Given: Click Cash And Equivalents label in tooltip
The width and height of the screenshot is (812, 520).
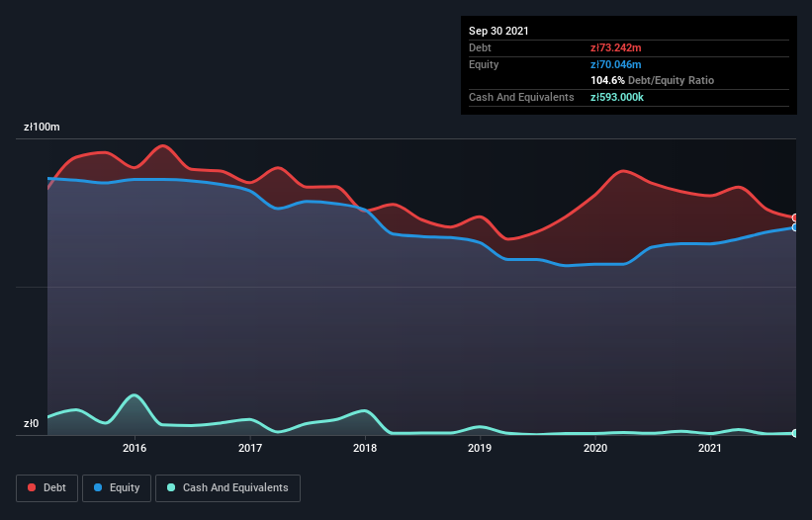Looking at the screenshot, I should point(521,97).
